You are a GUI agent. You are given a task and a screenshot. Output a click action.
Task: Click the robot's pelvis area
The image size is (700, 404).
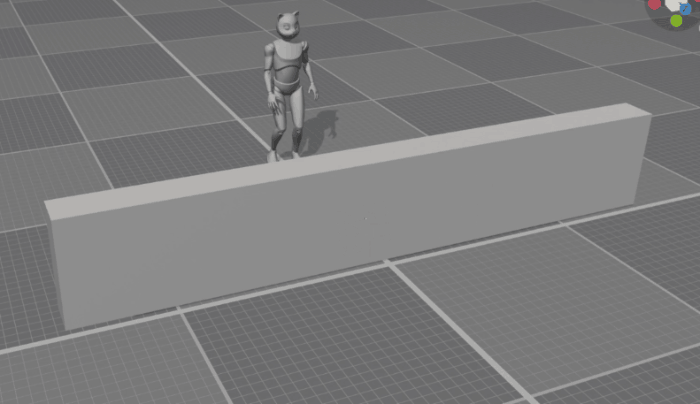[287, 88]
